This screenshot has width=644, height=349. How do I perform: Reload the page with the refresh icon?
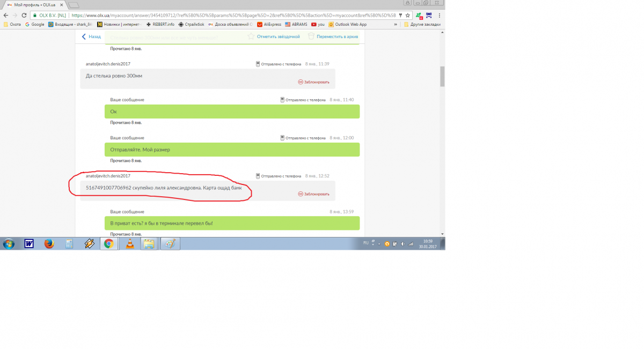tap(24, 16)
